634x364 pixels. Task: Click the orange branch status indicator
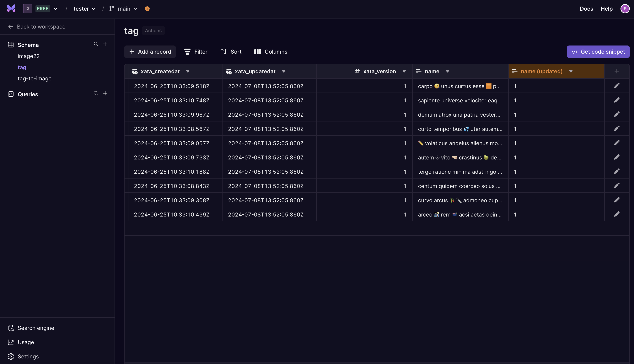pos(147,9)
